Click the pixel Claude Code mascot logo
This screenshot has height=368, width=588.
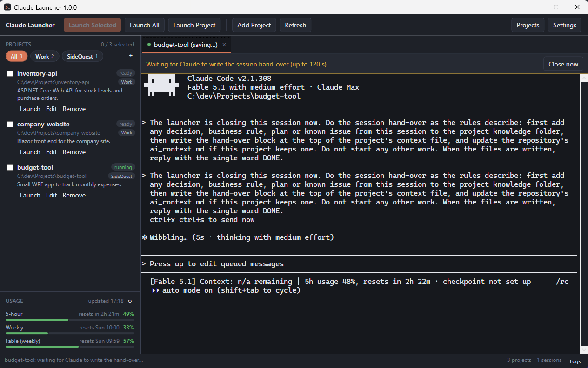(161, 85)
